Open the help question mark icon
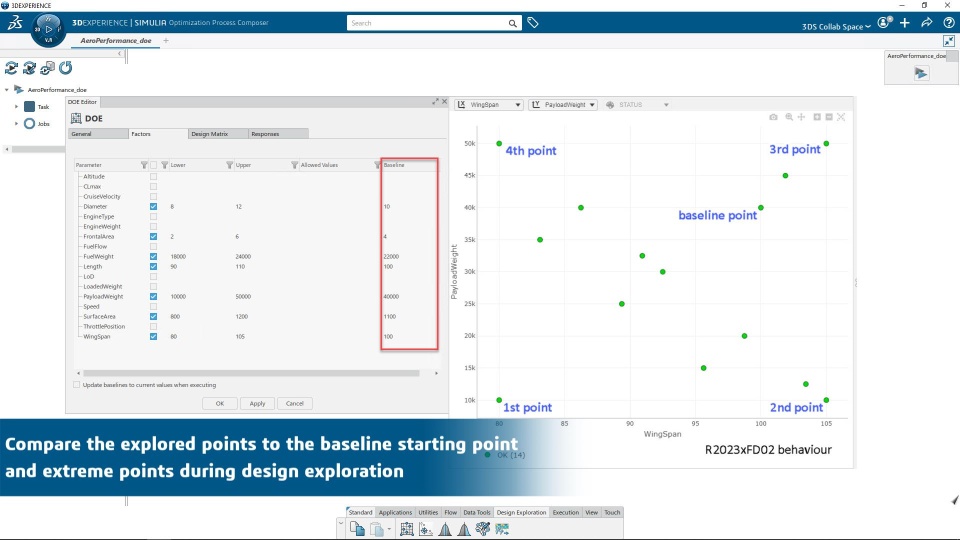The image size is (960, 540). pos(948,23)
